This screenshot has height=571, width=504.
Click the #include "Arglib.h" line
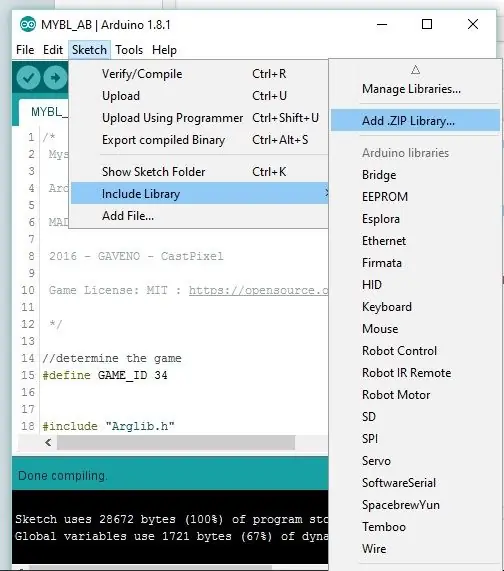109,426
